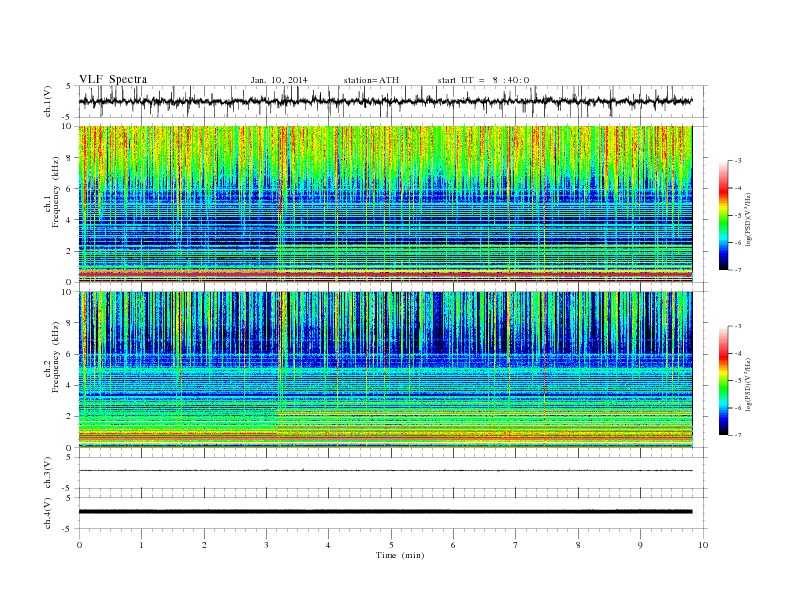
Task: Click the 'VLF Spectra' title text
Action: (113, 79)
